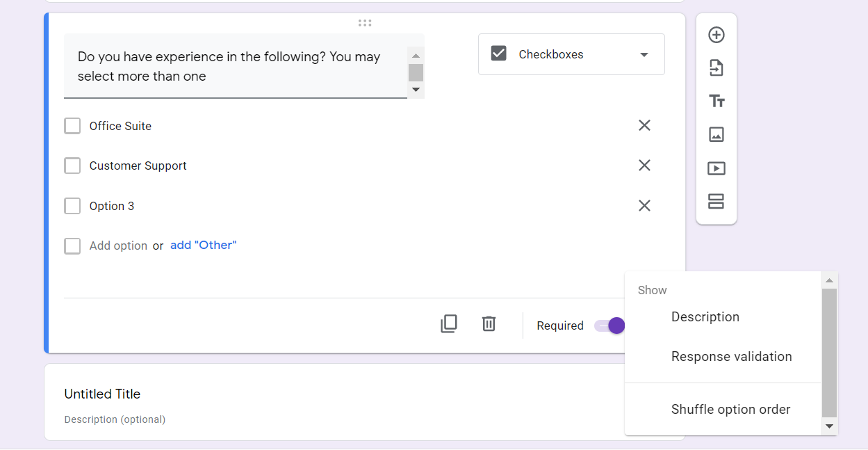Tick the Option 3 checkbox
This screenshot has width=868, height=450.
click(x=72, y=206)
